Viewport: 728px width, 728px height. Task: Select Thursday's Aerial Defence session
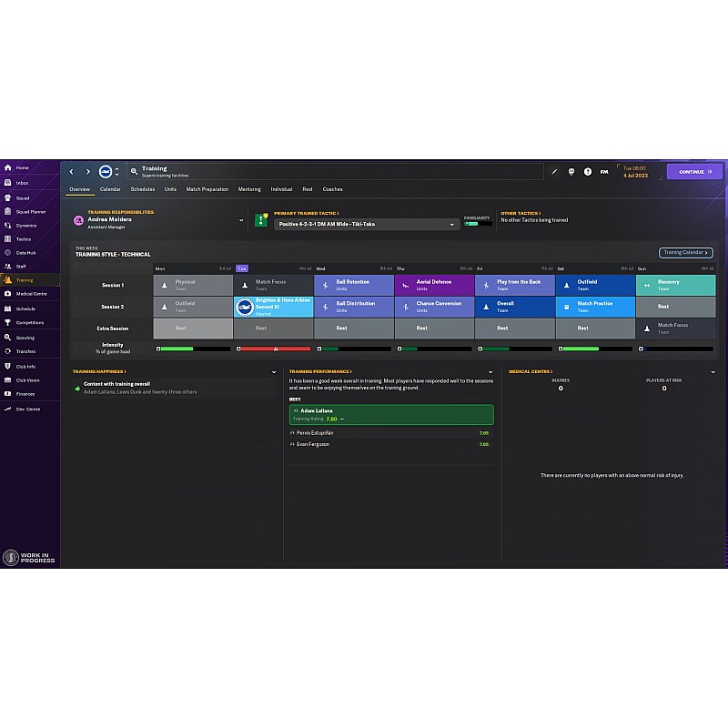point(434,285)
